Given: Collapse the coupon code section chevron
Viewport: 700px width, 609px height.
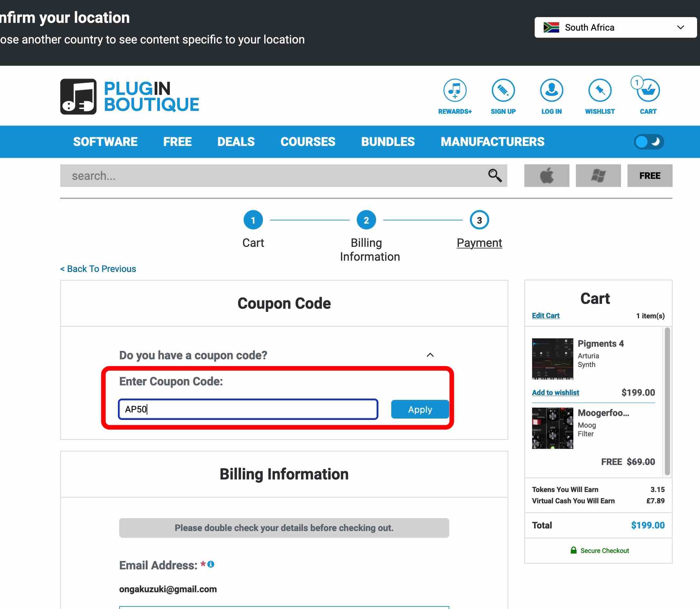Looking at the screenshot, I should 430,355.
